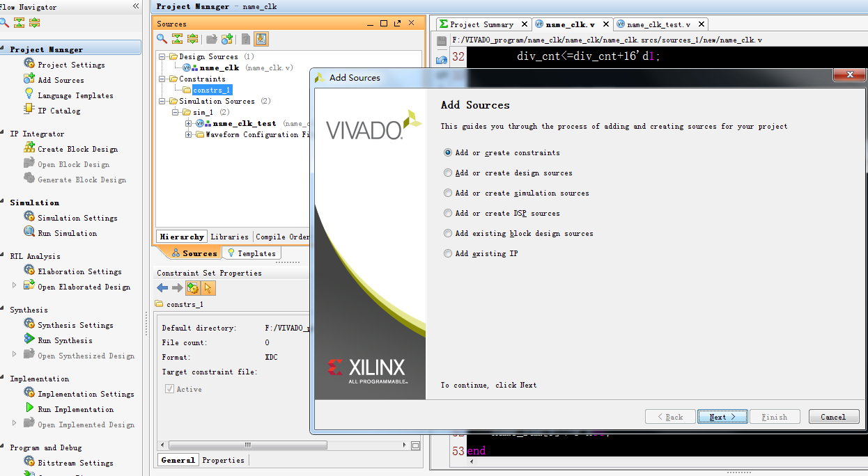Collapse the Design Sources tree node
The width and height of the screenshot is (868, 476).
pyautogui.click(x=163, y=56)
